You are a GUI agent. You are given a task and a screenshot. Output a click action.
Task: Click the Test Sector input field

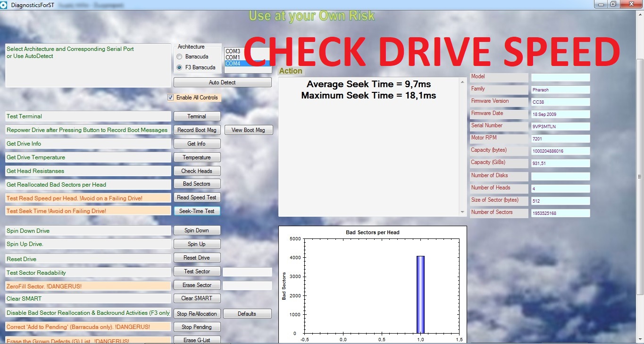click(x=247, y=272)
